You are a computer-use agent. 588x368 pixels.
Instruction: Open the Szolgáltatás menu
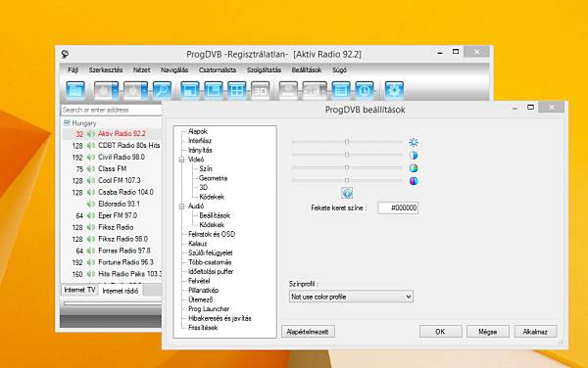coord(264,70)
